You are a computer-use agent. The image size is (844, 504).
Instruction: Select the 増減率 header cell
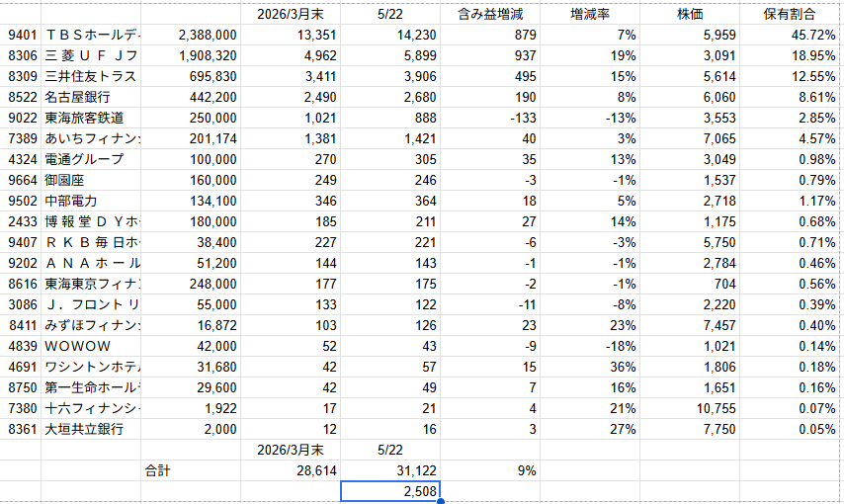590,14
